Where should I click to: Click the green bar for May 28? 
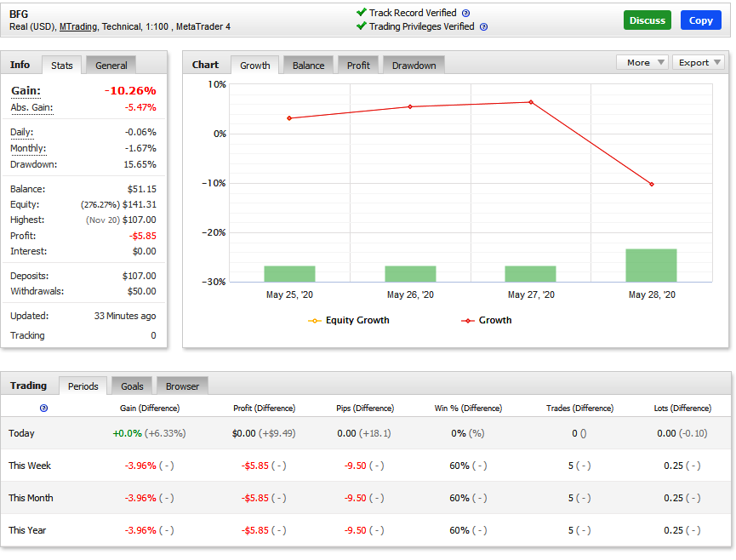[x=651, y=266]
